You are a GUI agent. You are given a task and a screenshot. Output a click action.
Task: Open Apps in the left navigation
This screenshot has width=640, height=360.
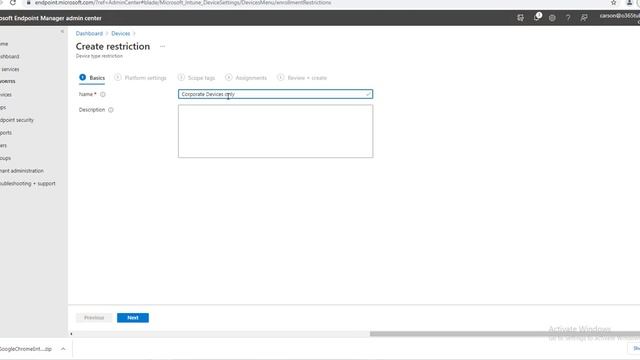click(x=3, y=107)
